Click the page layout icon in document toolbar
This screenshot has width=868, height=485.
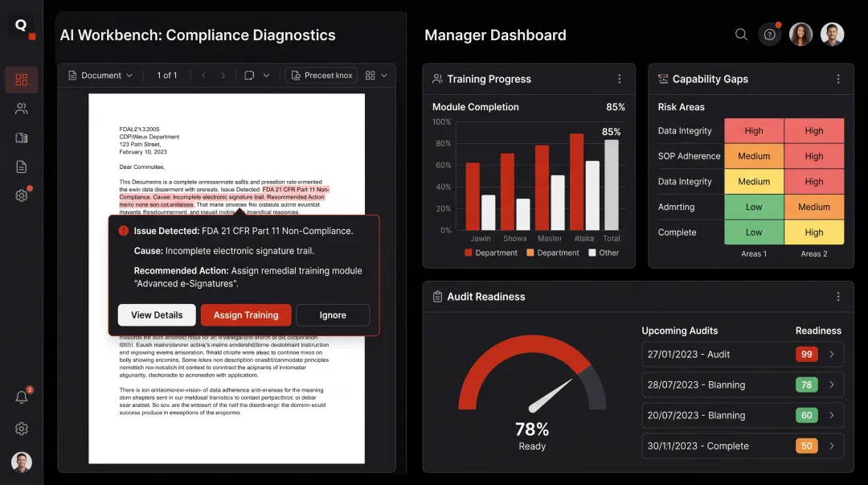click(249, 76)
